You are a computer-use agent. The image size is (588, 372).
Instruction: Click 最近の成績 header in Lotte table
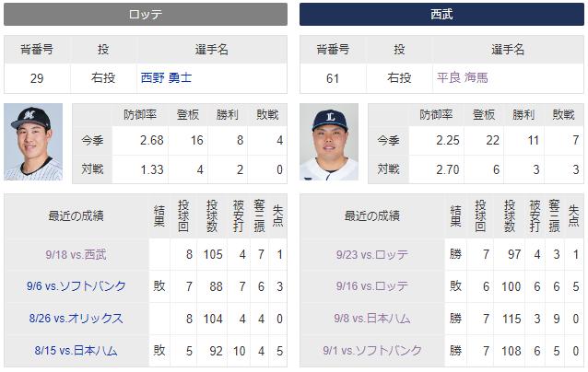(x=76, y=215)
